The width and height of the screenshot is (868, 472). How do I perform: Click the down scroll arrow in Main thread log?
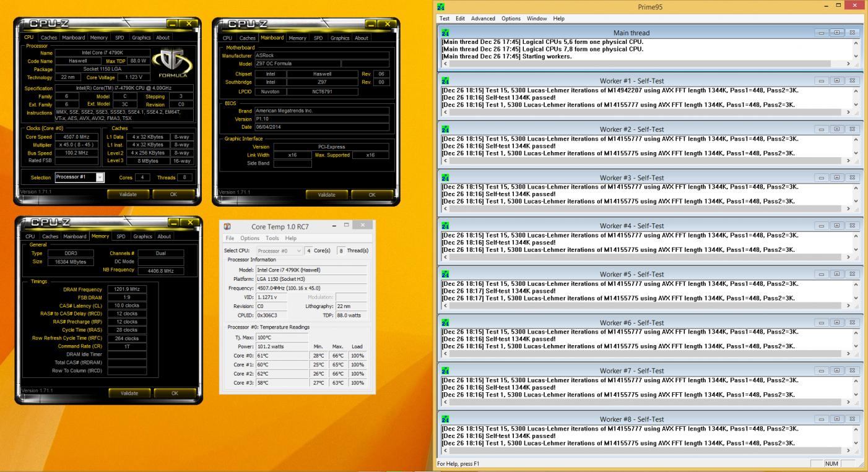(x=856, y=56)
